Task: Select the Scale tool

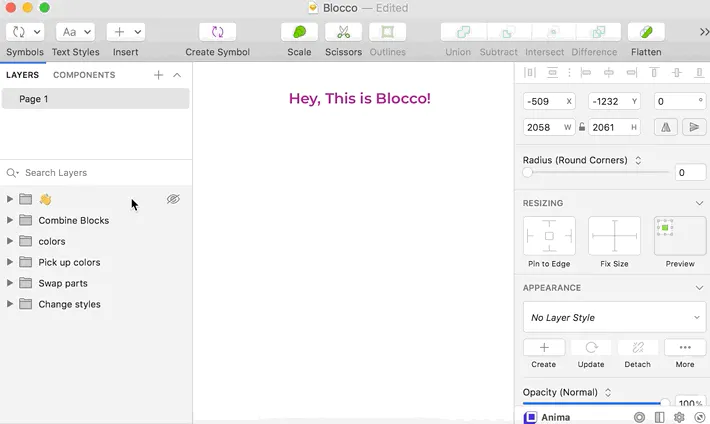Action: 299,32
